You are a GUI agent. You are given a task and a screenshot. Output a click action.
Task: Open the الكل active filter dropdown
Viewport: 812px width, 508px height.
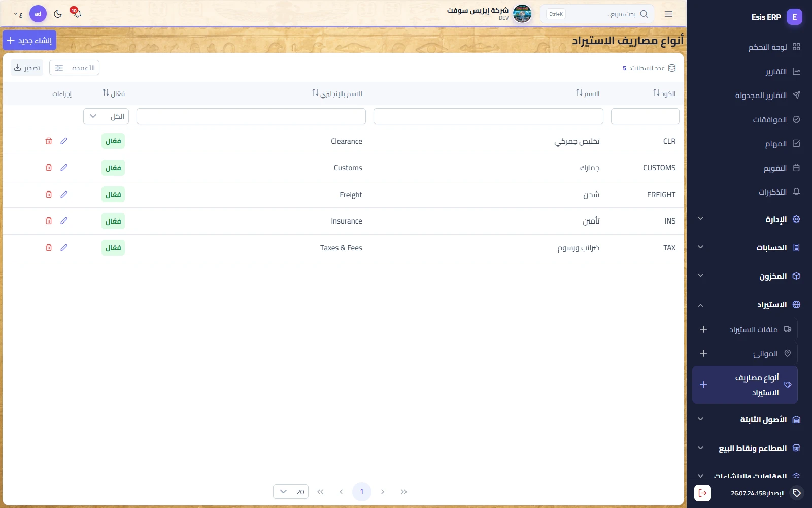[106, 116]
